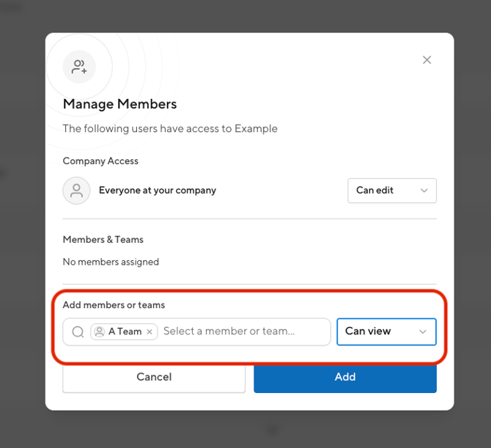Click the Manage Members heading

[x=119, y=104]
